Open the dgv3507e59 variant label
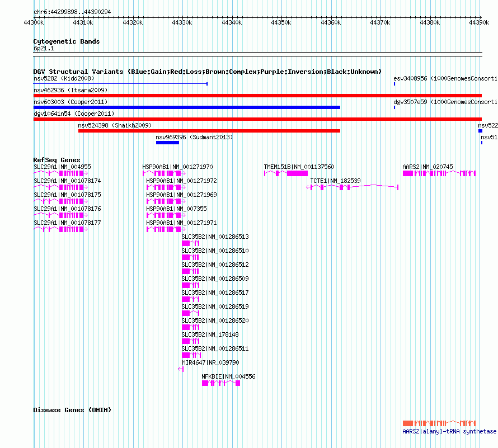The width and height of the screenshot is (498, 448). [445, 102]
